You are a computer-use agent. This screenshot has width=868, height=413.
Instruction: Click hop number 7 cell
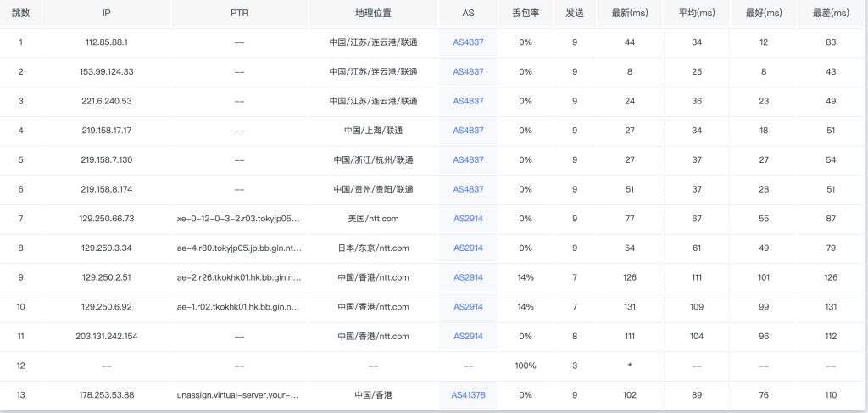21,219
